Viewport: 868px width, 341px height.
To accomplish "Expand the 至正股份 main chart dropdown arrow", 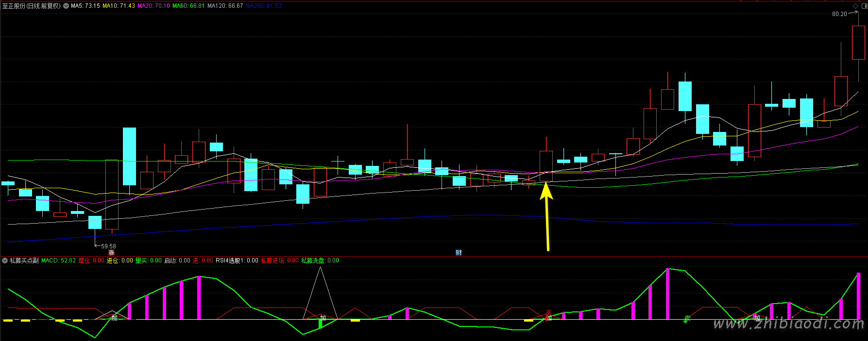I will coord(66,6).
